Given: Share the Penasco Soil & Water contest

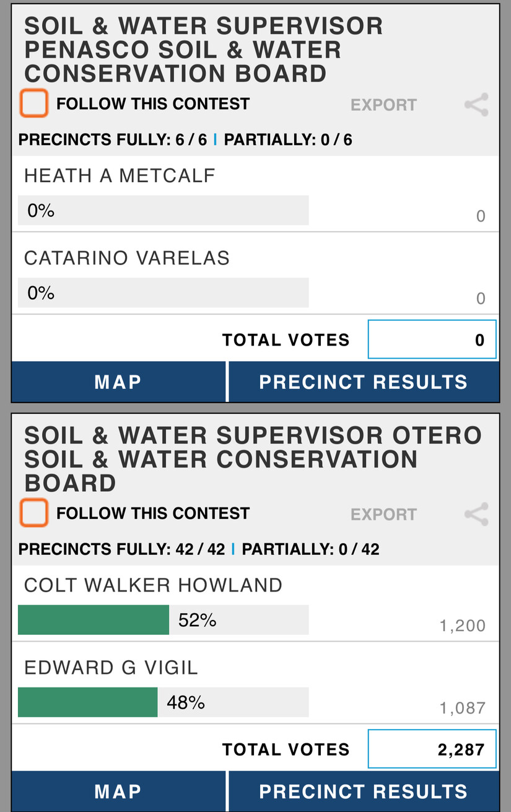Looking at the screenshot, I should (476, 105).
